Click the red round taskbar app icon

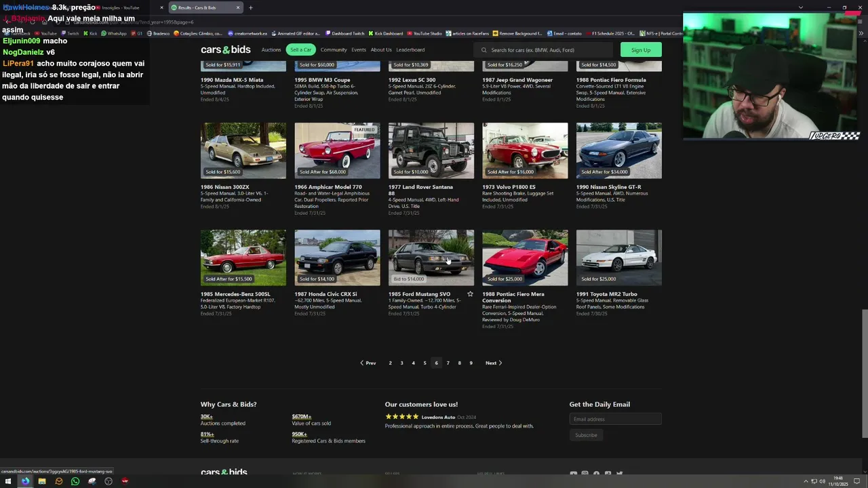pyautogui.click(x=125, y=481)
